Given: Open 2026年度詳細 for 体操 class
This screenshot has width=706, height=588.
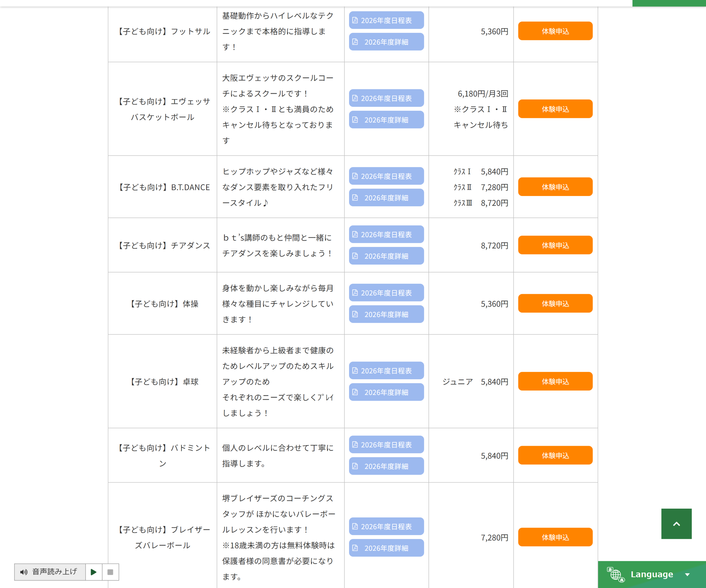Looking at the screenshot, I should (x=386, y=314).
